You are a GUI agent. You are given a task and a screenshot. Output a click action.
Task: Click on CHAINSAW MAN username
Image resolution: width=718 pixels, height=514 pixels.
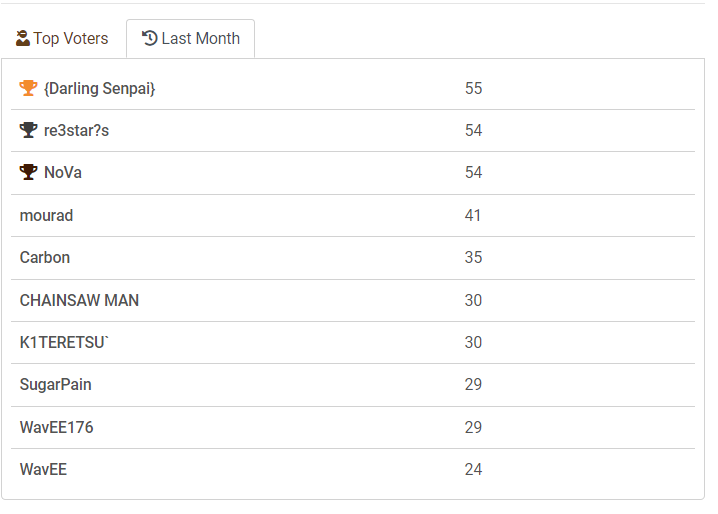(79, 300)
